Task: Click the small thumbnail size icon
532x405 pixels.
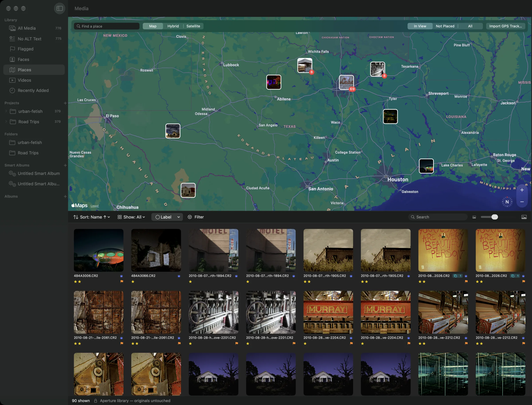Action: pyautogui.click(x=474, y=217)
